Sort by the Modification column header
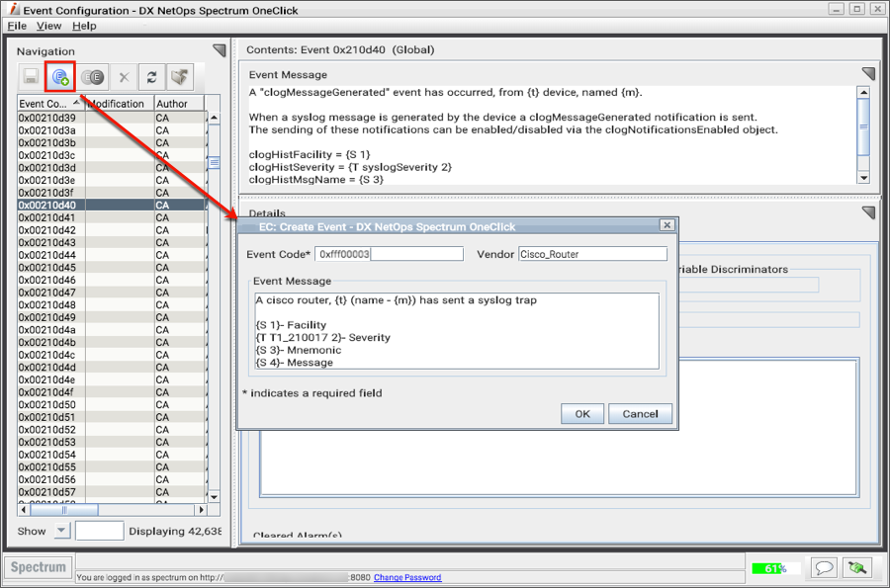Screen dimensions: 890x588 (x=120, y=103)
